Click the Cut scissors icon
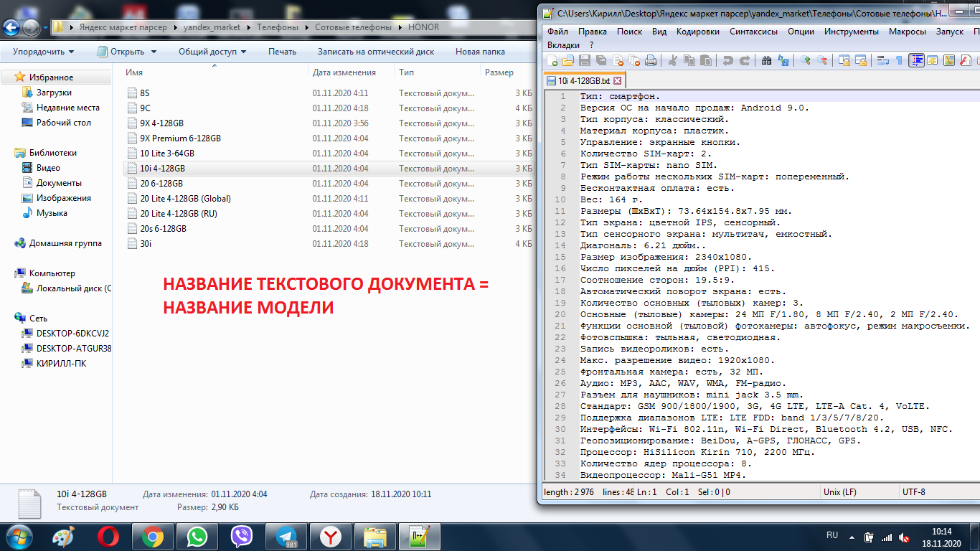The width and height of the screenshot is (980, 551). click(x=673, y=61)
